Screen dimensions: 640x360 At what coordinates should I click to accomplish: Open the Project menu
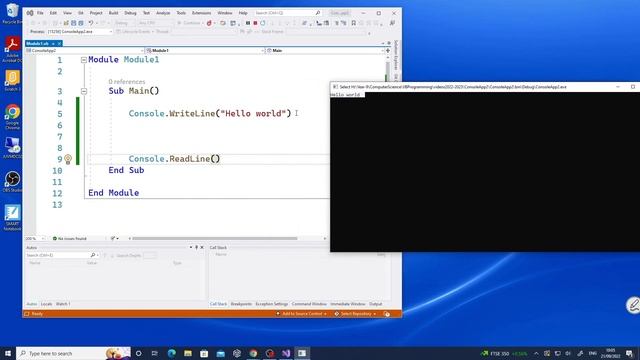(x=96, y=13)
